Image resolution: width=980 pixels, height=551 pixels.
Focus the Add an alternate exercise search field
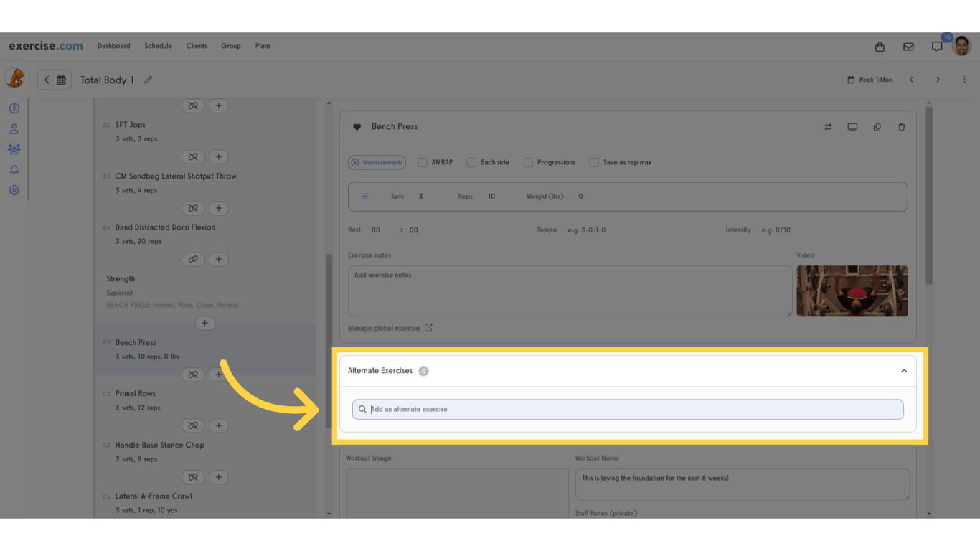pos(628,410)
